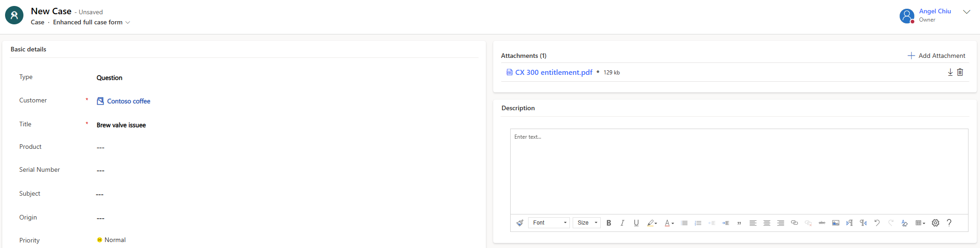Delete the CX 300 entitlement.pdf attachment

[x=960, y=72]
